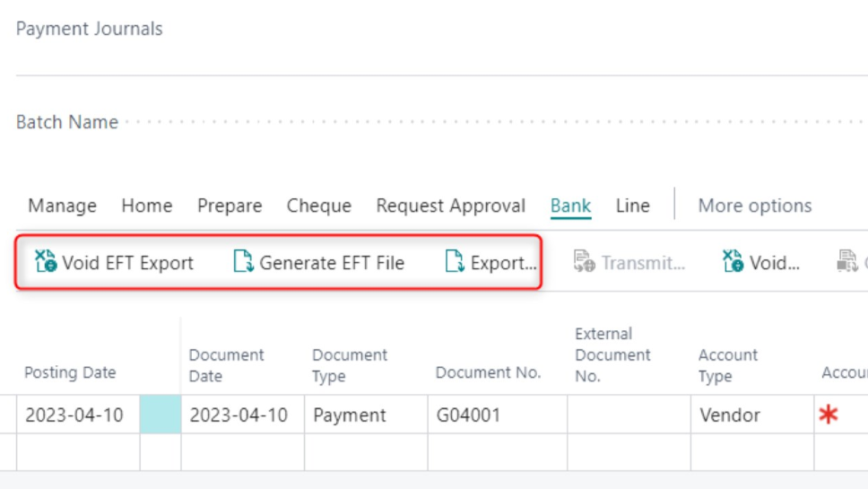
Task: Click the Export file icon
Action: point(455,261)
